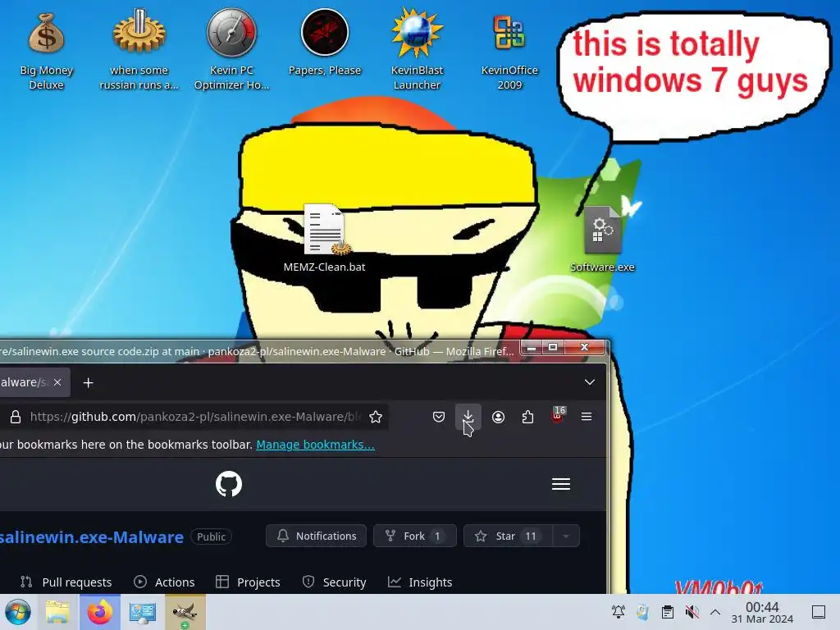This screenshot has width=840, height=630.
Task: Open the clipboard tray icon
Action: pyautogui.click(x=668, y=611)
